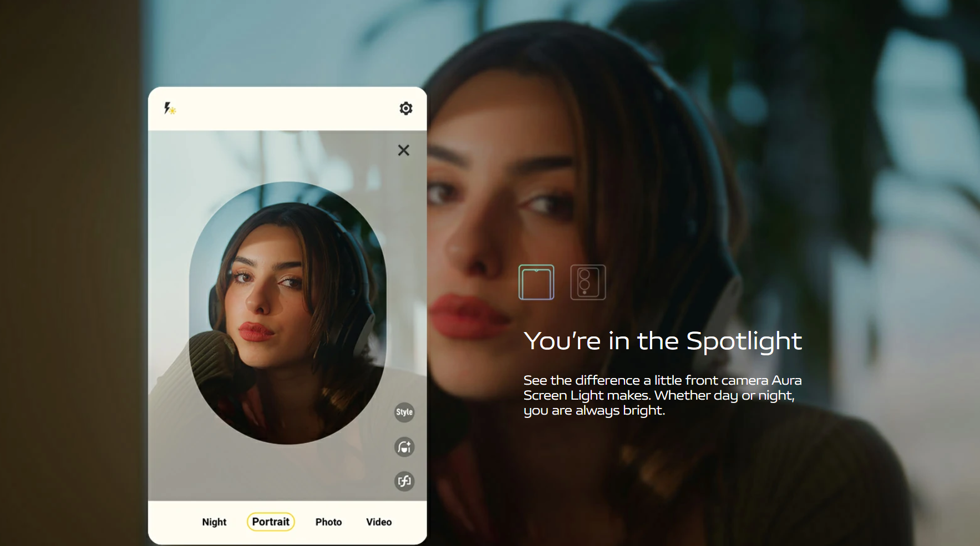Screen dimensions: 980x546
Task: Tap the portrait beautify face icon
Action: pyautogui.click(x=404, y=447)
